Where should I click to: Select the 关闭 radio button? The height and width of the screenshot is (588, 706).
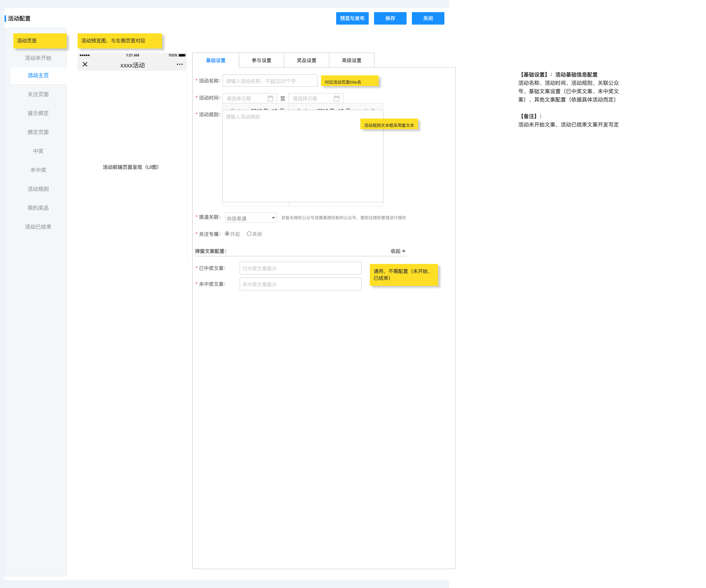click(249, 234)
